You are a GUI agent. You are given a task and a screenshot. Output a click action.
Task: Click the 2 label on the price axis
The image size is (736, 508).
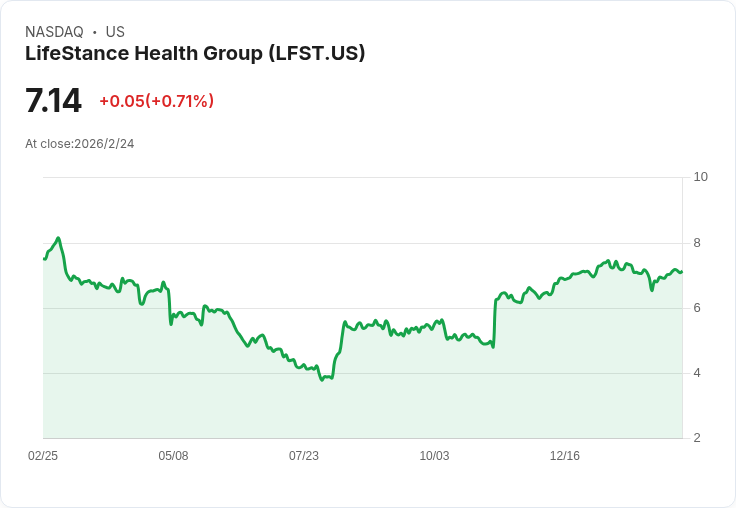pos(697,438)
